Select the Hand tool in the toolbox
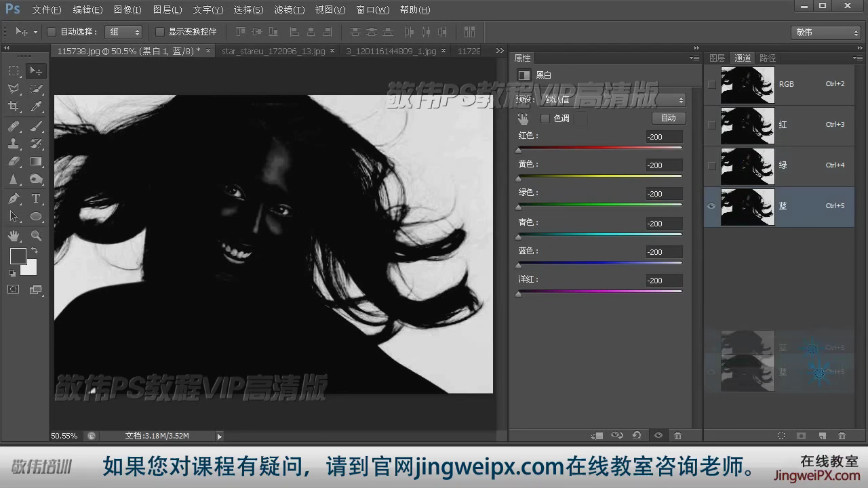Image resolution: width=868 pixels, height=488 pixels. (x=14, y=236)
